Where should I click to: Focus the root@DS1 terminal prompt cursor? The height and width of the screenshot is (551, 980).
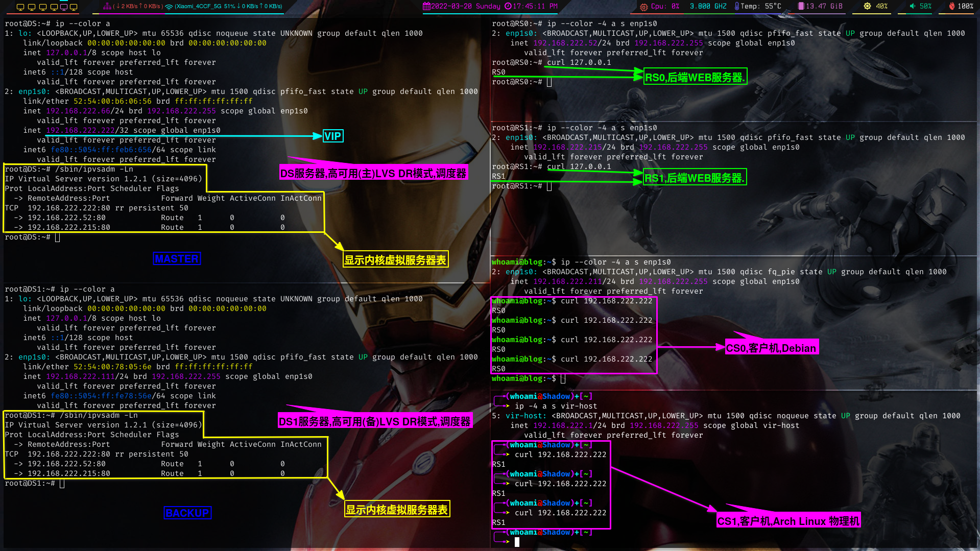tap(62, 484)
